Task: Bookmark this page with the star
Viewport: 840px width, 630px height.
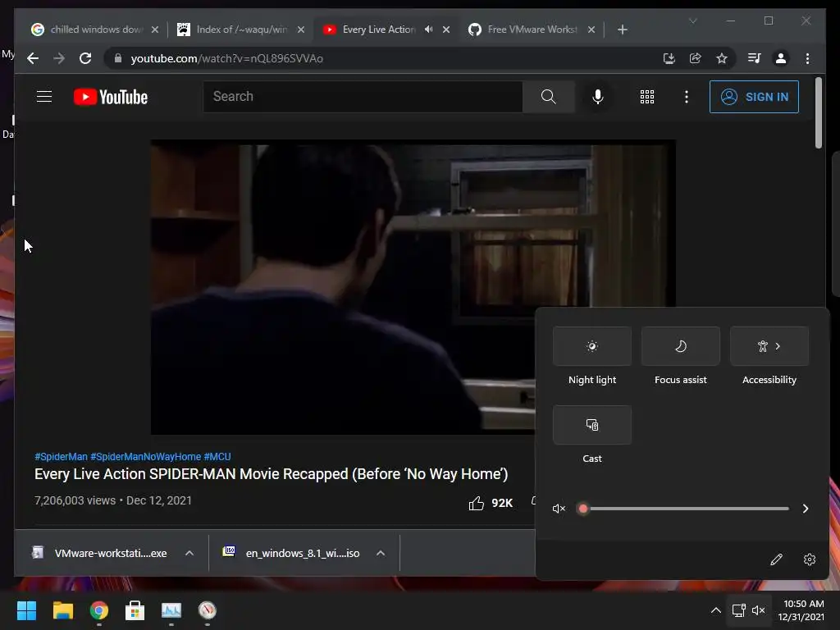Action: coord(722,58)
